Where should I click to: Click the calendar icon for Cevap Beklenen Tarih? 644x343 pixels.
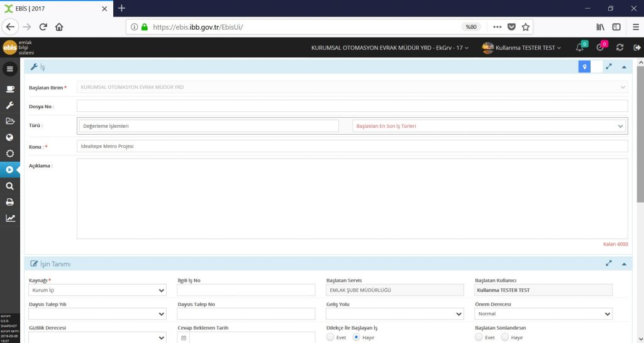184,338
